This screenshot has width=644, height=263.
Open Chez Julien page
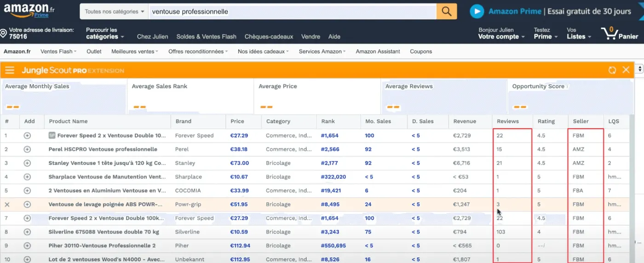[x=153, y=37]
